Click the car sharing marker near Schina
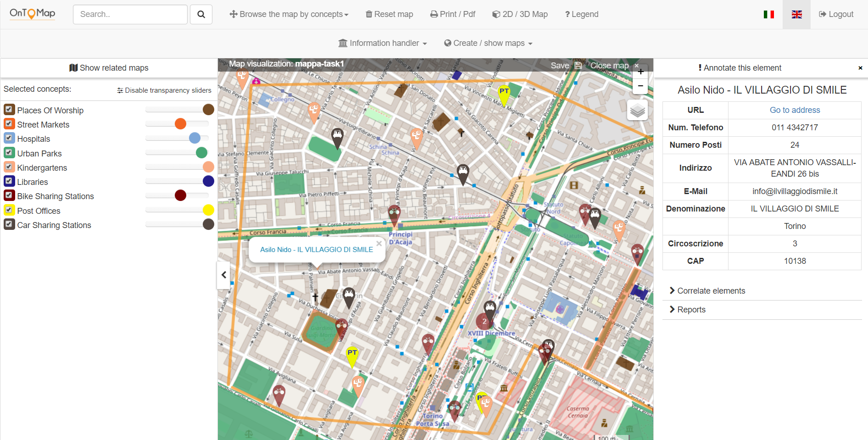Screen dimensions: 868x440 tap(338, 138)
